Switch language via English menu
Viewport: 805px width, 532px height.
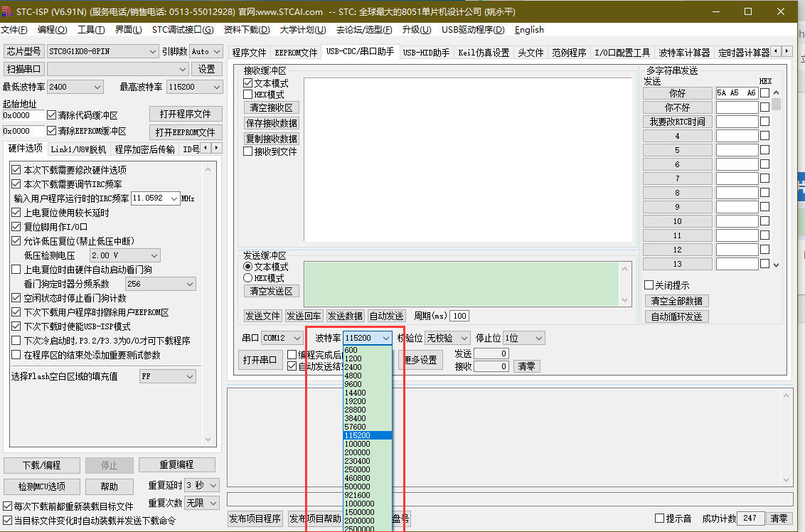529,30
